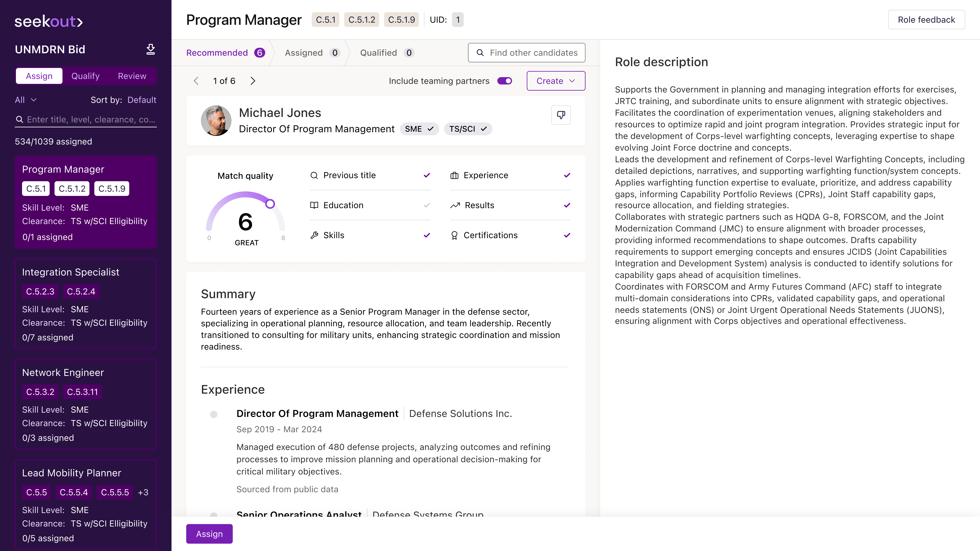Click the 'Defense Solutions Inc.' company name
The image size is (980, 551).
point(460,414)
